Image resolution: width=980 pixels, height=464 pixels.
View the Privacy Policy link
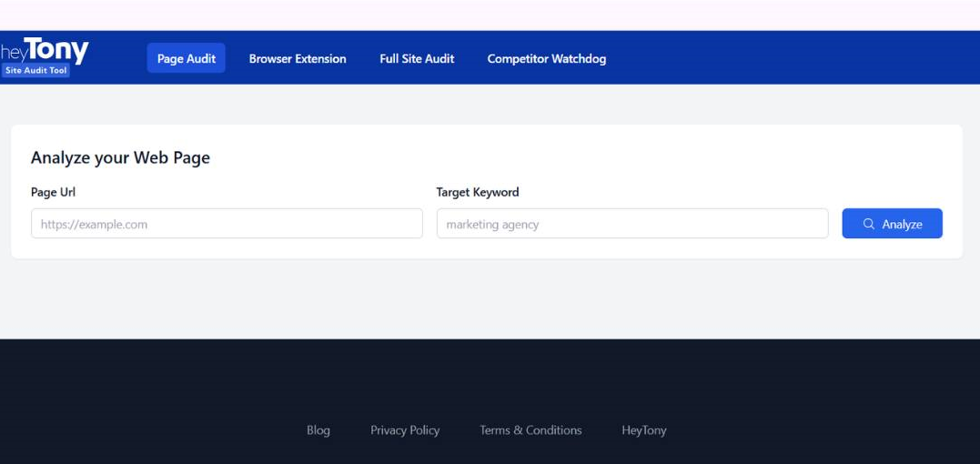[405, 430]
